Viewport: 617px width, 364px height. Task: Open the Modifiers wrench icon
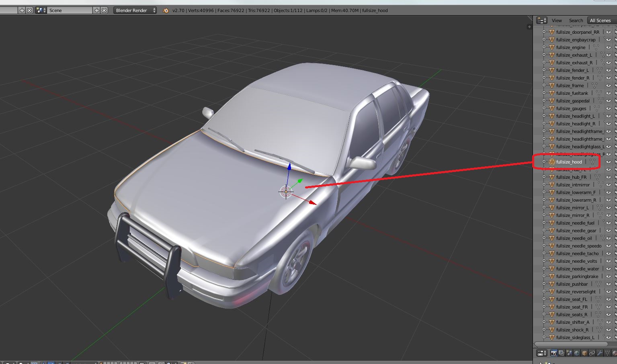(600, 353)
